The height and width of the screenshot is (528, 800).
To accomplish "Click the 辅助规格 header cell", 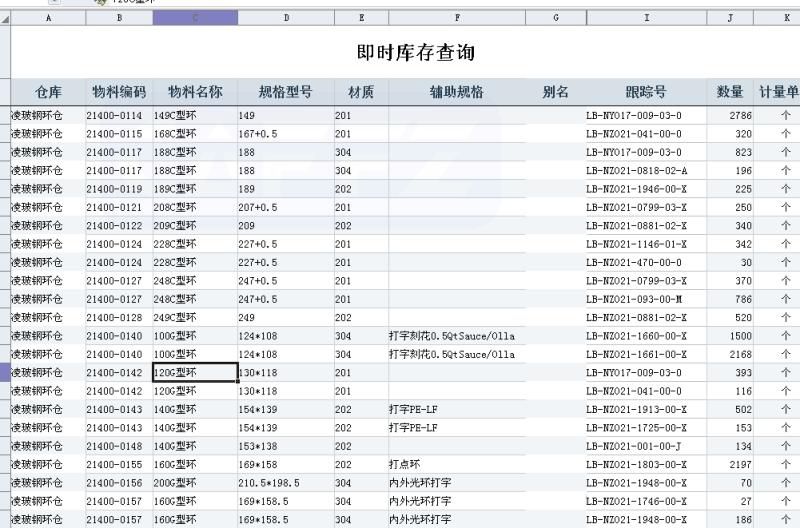I will pos(457,92).
